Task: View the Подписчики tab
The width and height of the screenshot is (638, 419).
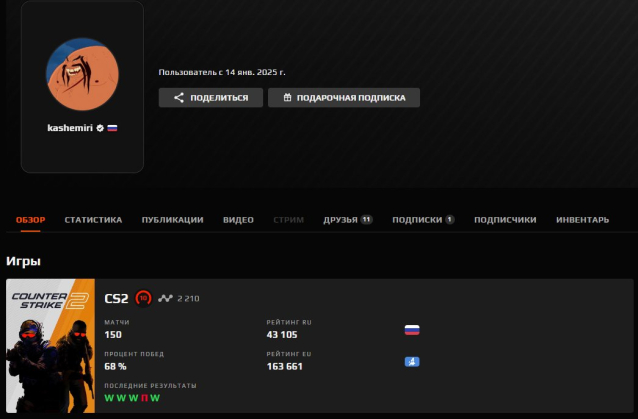Action: [505, 219]
